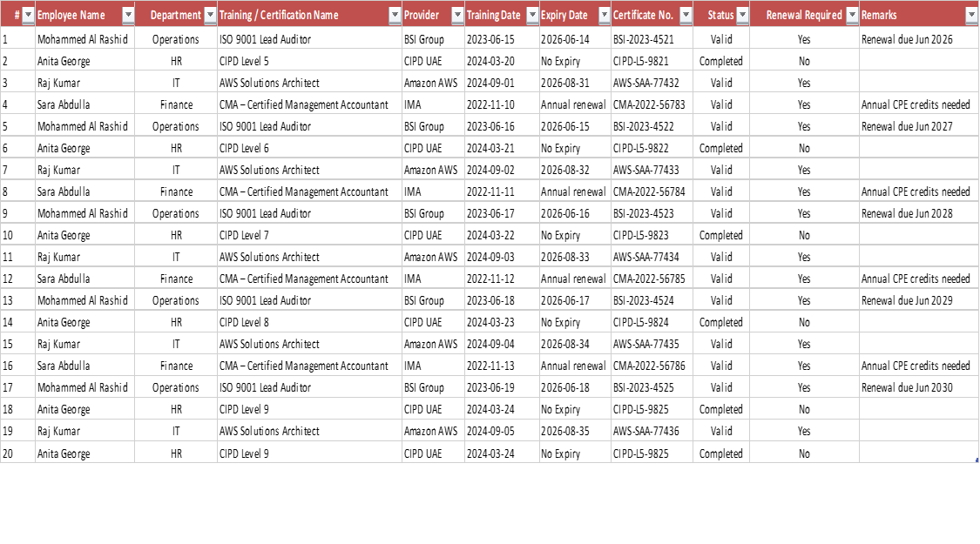Select cell 'CIPD Level 5'
Screen dimensions: 980x544
309,61
